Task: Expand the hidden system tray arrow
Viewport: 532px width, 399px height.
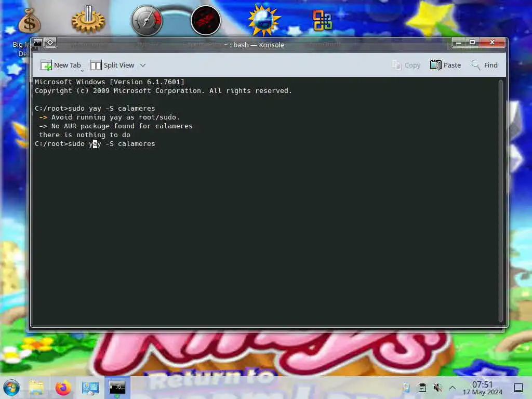Action: [x=453, y=388]
